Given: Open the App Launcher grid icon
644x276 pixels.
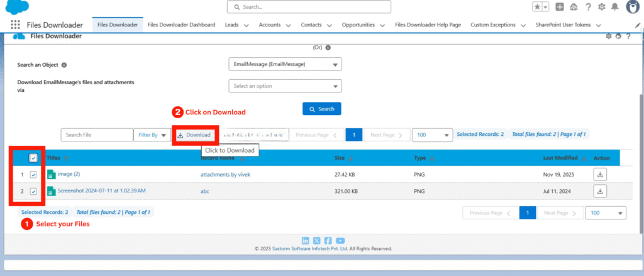Looking at the screenshot, I should [15, 25].
